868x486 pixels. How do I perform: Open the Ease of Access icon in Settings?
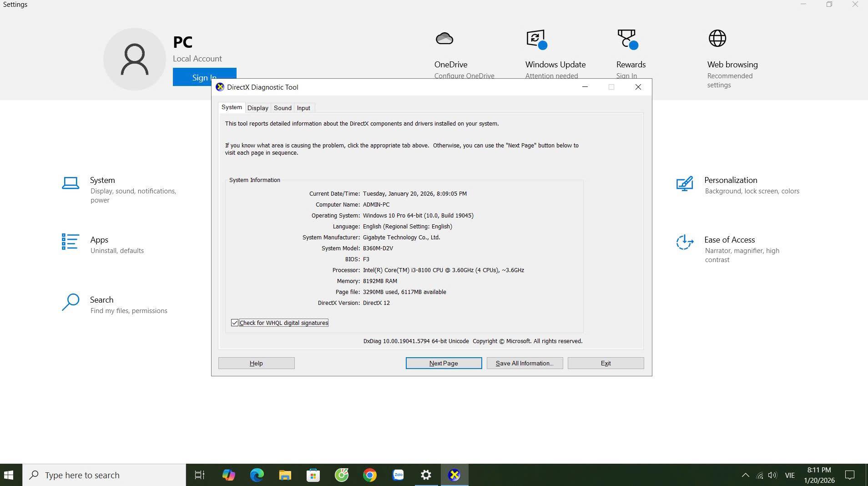click(x=685, y=243)
